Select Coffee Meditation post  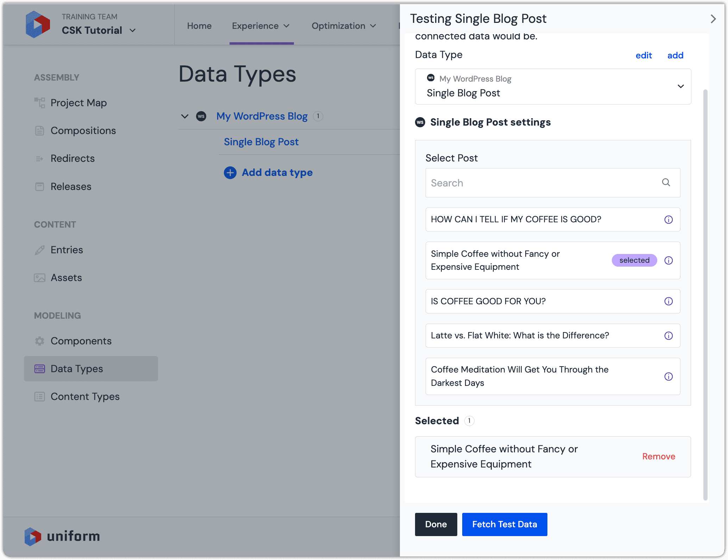pos(553,376)
